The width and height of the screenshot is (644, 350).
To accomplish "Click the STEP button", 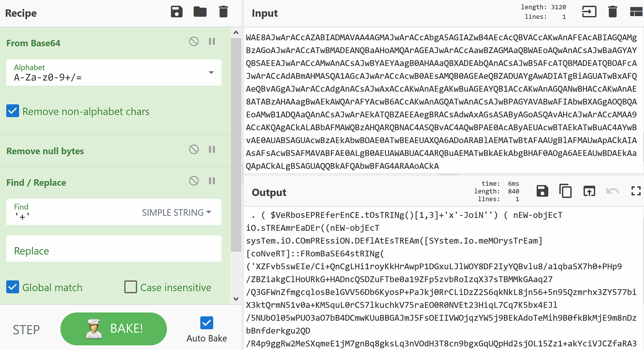I will point(26,329).
